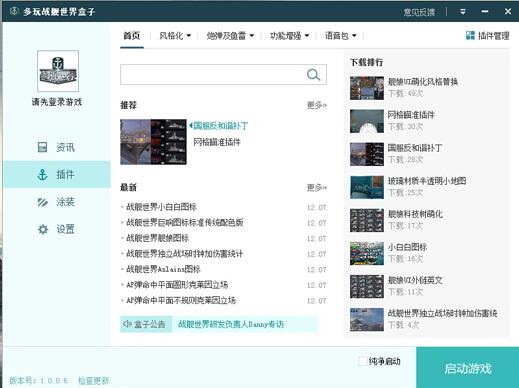Click the search magnifier icon
This screenshot has height=388, width=519.
point(313,75)
